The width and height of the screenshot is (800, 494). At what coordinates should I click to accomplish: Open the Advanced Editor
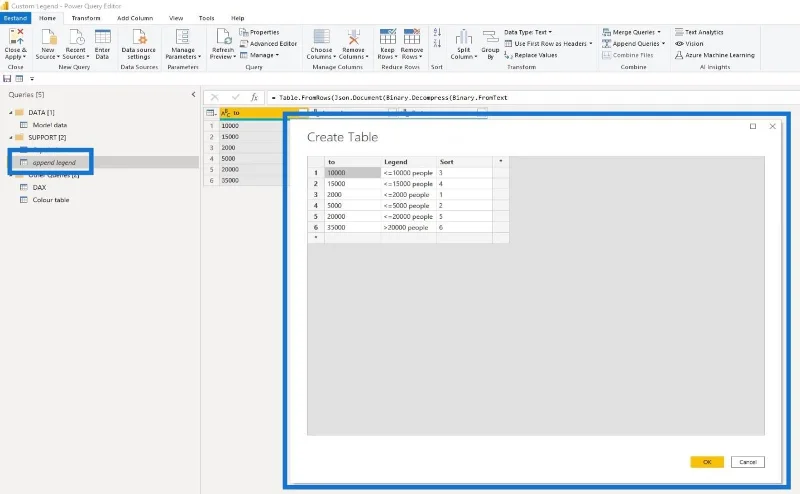[x=268, y=44]
